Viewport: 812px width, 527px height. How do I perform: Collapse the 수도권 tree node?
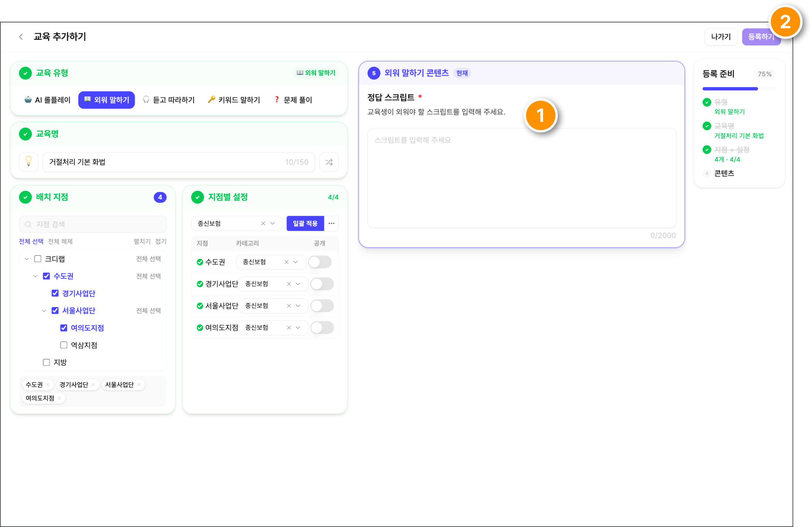pyautogui.click(x=35, y=276)
